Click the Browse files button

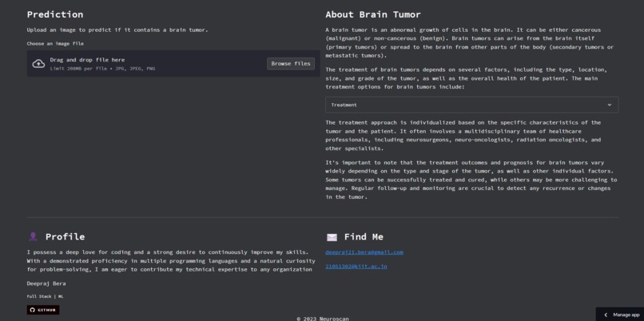(x=291, y=64)
